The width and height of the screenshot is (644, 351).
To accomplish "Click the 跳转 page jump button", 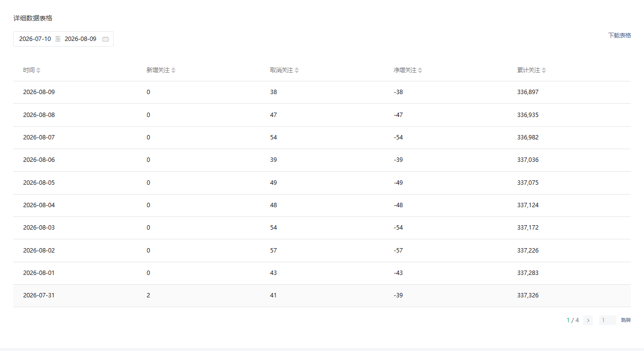I will pyautogui.click(x=626, y=320).
